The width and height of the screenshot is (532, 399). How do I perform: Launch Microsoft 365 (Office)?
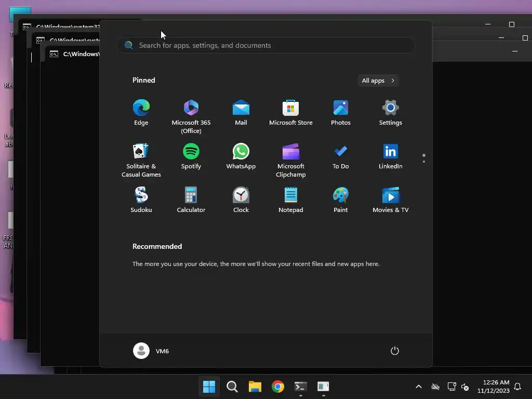191,117
